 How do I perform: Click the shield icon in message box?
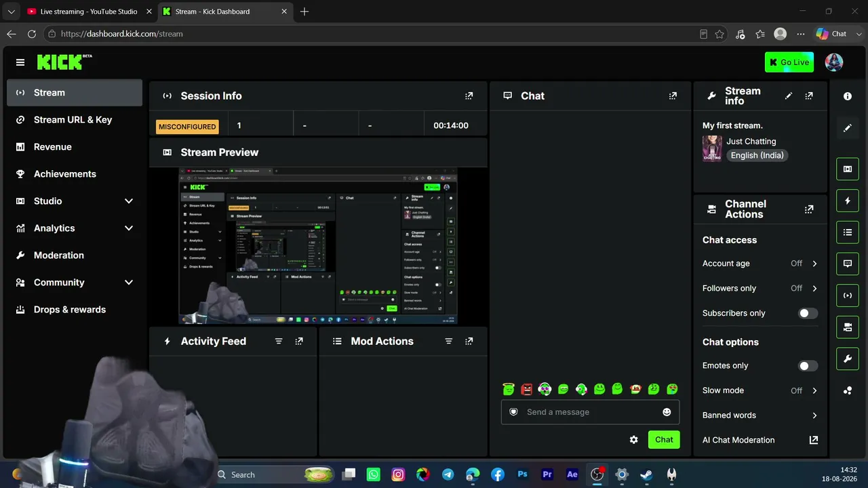coord(513,412)
